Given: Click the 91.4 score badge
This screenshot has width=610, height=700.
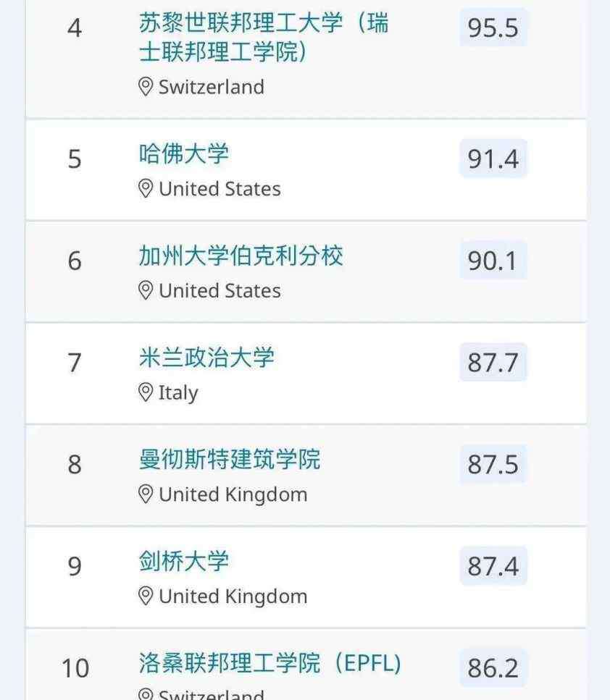Looking at the screenshot, I should (493, 159).
